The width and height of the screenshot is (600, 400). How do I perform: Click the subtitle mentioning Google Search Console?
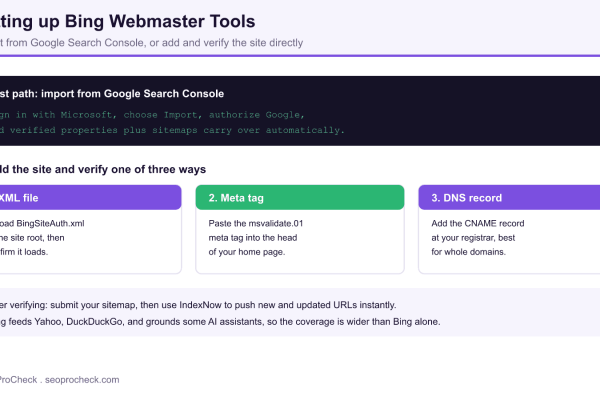(x=152, y=42)
